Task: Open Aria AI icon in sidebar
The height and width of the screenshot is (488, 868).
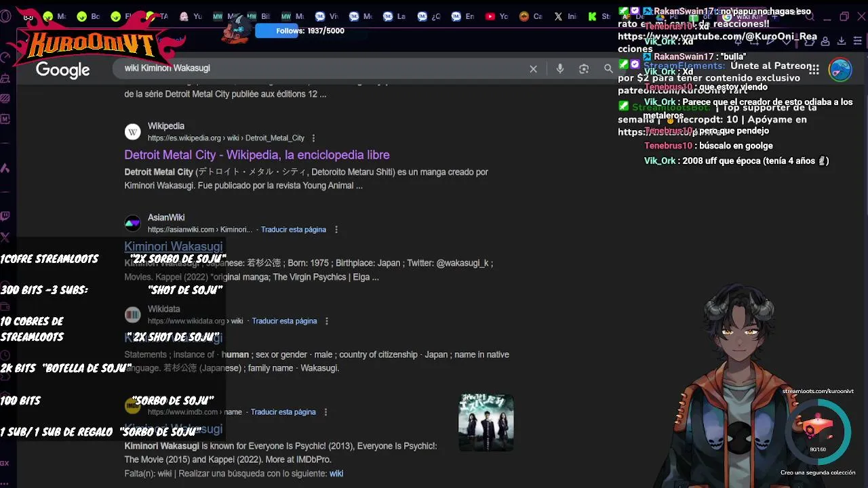Action: [x=5, y=167]
